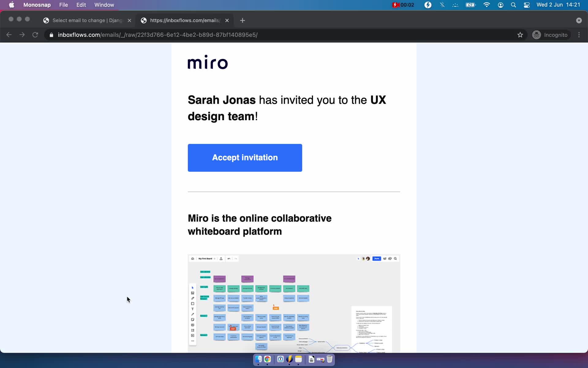Open 1Password from the dock

(x=280, y=359)
